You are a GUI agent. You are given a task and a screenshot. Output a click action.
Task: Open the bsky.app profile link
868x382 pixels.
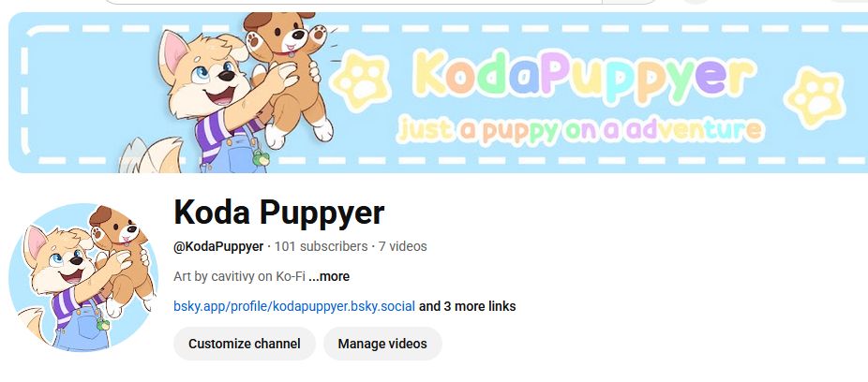point(294,306)
